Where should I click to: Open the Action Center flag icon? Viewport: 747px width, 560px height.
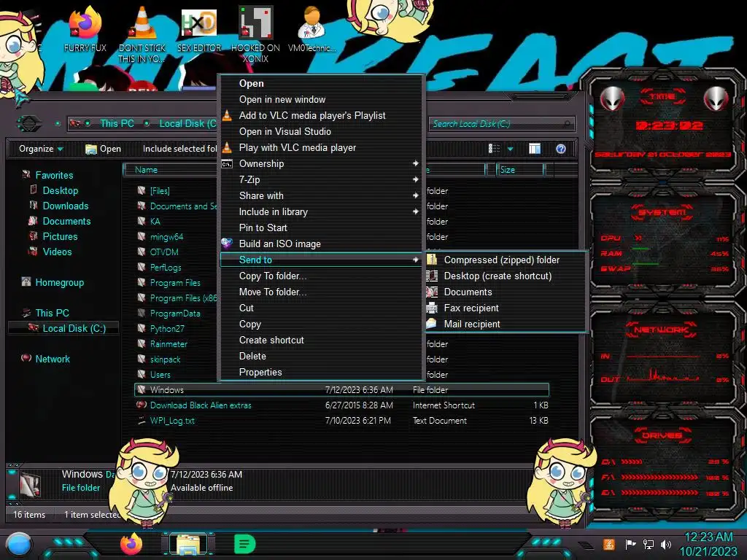click(x=630, y=544)
